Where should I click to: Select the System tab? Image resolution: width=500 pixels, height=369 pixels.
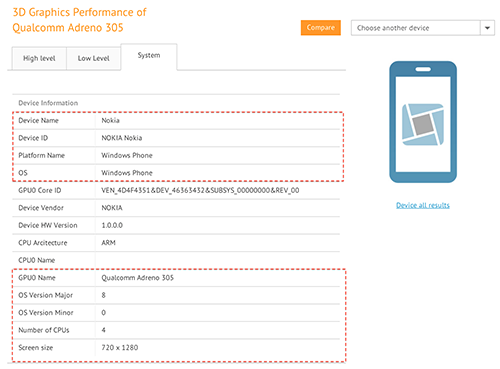coord(149,56)
